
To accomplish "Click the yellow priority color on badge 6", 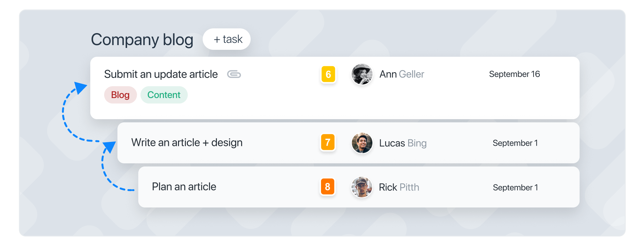I will tap(328, 74).
